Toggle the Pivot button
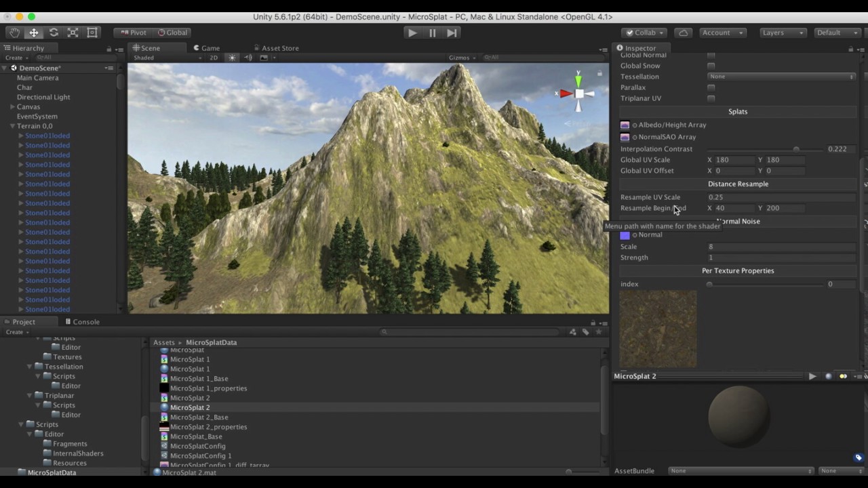Screen dimensions: 868x488 coord(134,33)
